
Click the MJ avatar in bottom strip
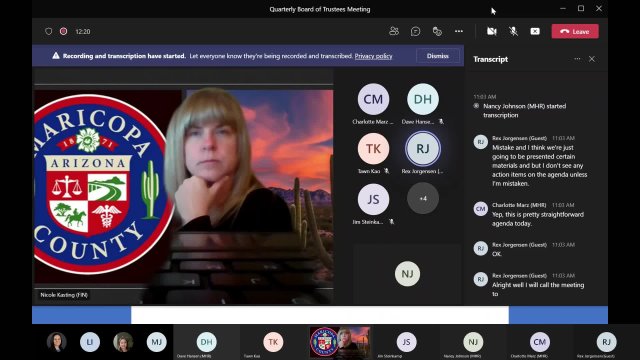pyautogui.click(x=156, y=342)
